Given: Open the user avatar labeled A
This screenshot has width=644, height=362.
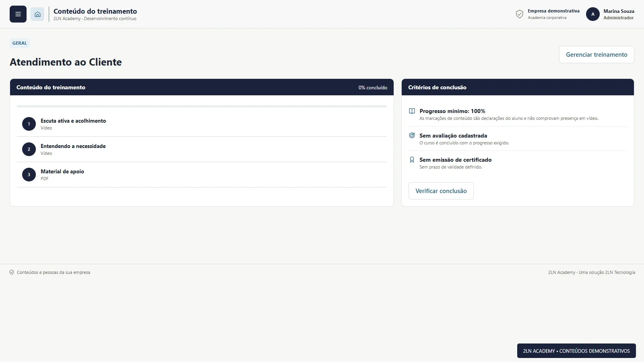Looking at the screenshot, I should (593, 14).
